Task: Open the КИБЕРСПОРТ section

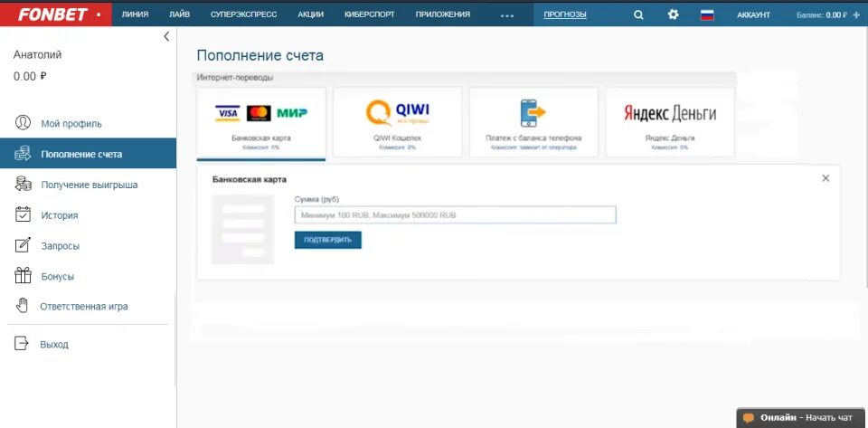Action: click(x=369, y=15)
